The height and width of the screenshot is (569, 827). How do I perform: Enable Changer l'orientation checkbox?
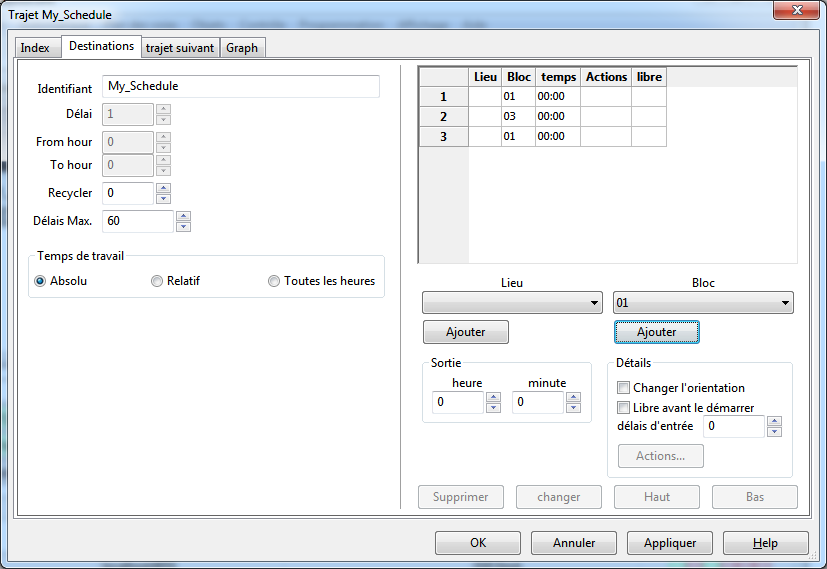(x=623, y=388)
